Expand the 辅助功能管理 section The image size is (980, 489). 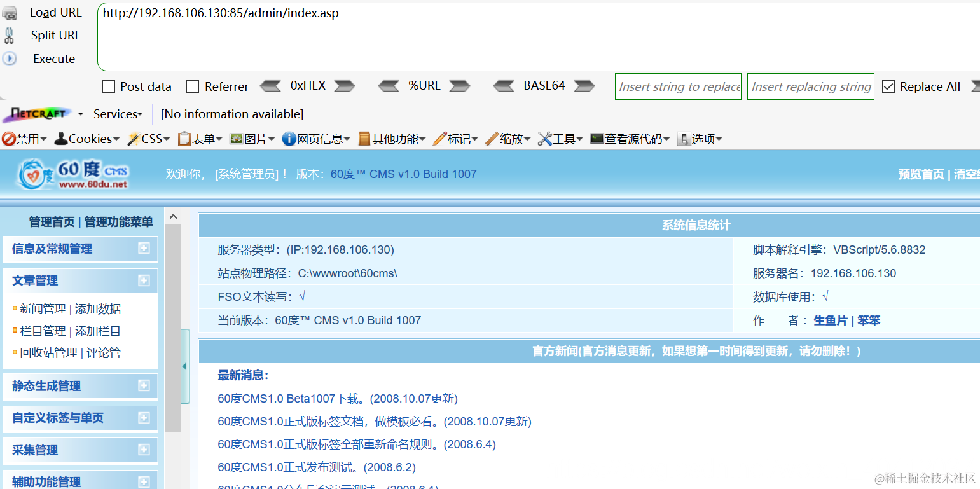(x=144, y=481)
